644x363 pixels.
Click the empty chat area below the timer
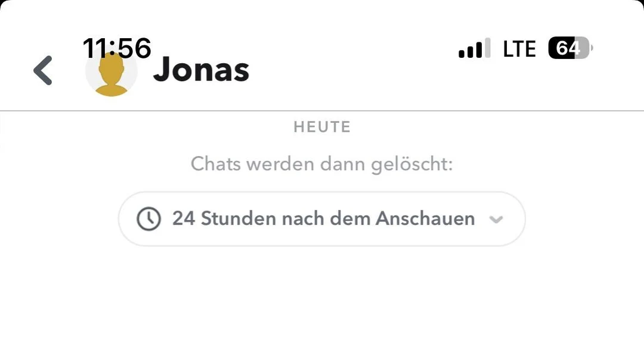(x=322, y=304)
